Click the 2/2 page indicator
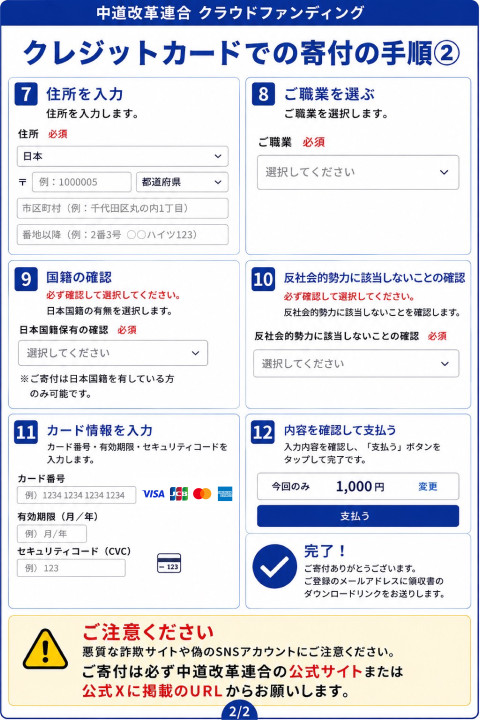 239,712
